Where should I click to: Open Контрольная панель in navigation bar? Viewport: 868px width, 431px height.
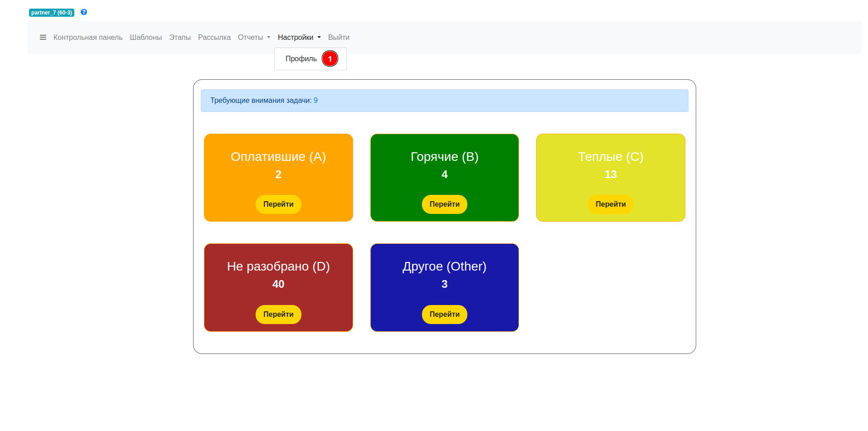[88, 38]
